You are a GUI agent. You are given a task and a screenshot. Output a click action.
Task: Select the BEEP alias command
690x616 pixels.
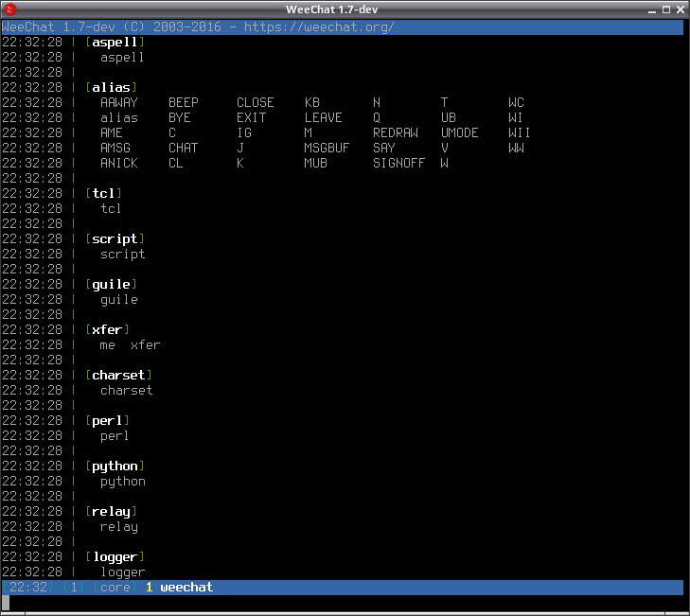(184, 102)
